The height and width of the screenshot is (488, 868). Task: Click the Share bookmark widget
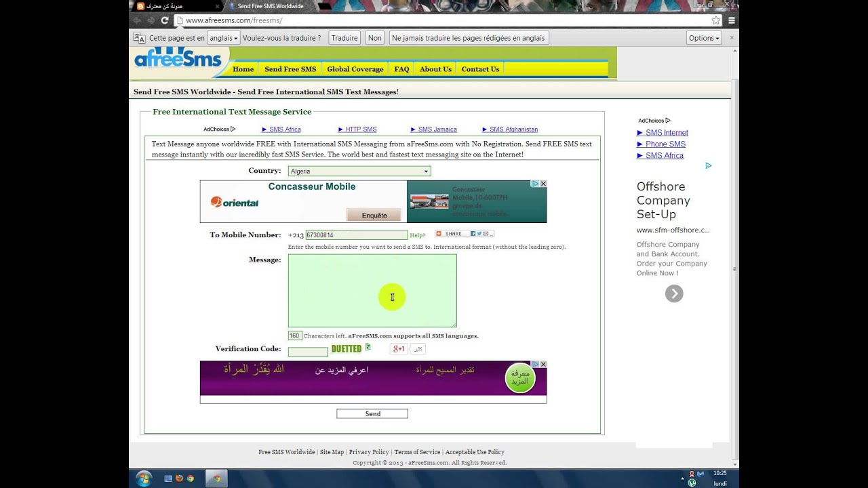tap(465, 234)
